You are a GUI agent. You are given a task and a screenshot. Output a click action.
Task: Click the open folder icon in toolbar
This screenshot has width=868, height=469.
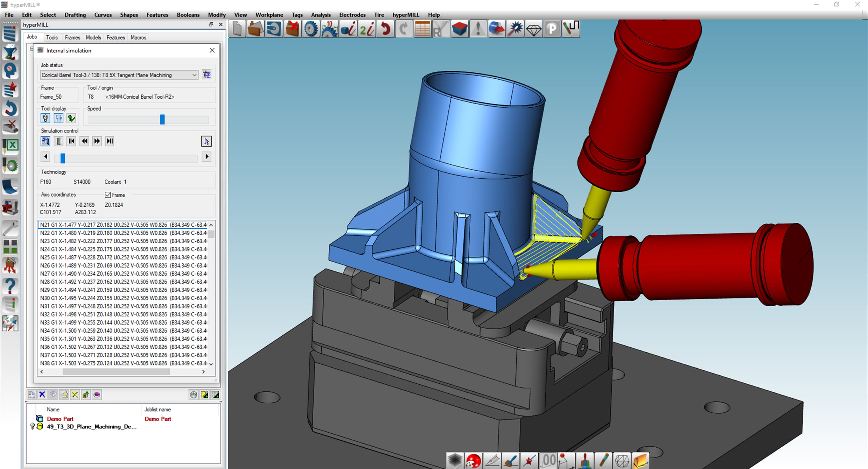tap(255, 29)
